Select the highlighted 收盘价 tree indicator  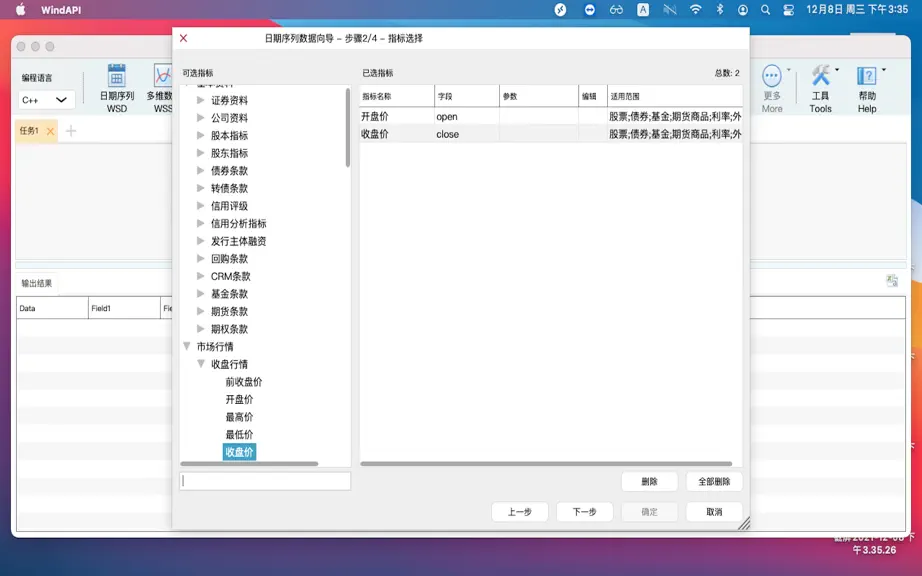click(x=239, y=452)
